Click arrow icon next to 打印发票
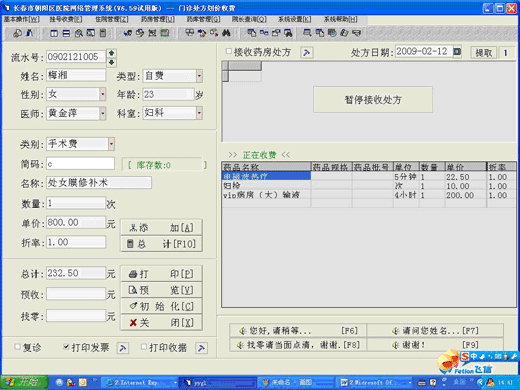This screenshot has width=520, height=390. tap(123, 348)
